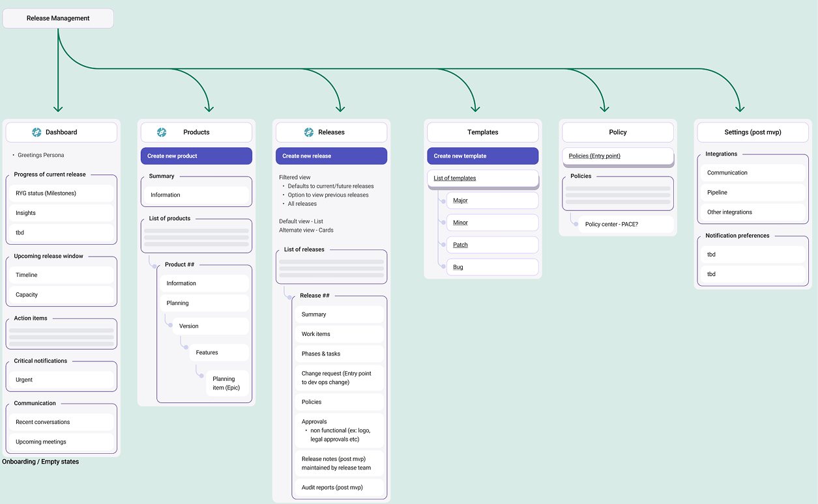Click the Onboarding / Empty states label
The width and height of the screenshot is (818, 504).
(41, 462)
